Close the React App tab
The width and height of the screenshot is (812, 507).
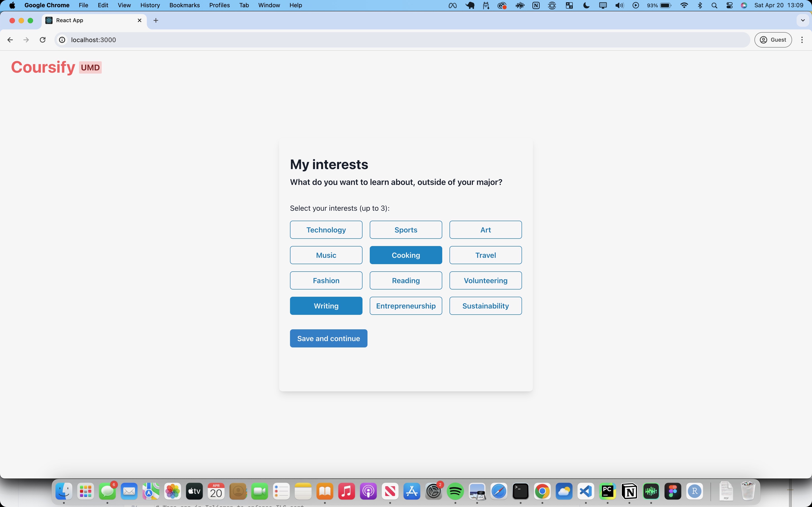(x=140, y=20)
